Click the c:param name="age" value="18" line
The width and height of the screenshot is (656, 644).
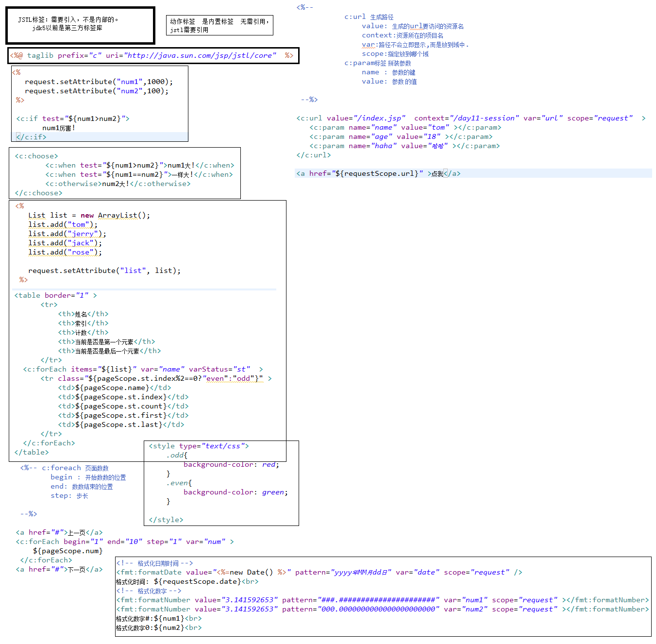click(401, 136)
